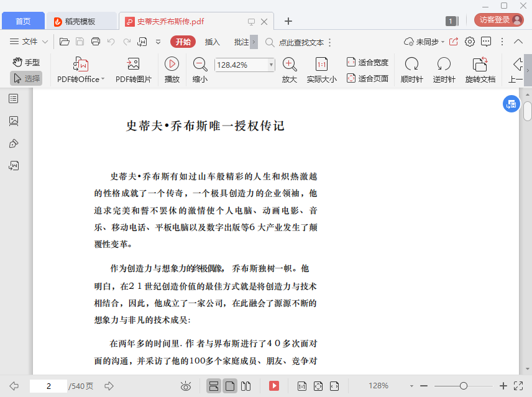Open more options vertical dots at top right
Viewport: 532px width, 397px height.
coord(502,42)
